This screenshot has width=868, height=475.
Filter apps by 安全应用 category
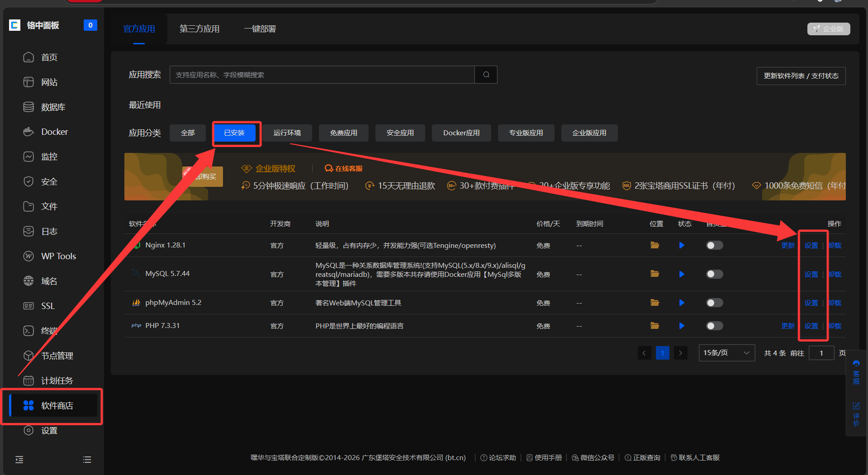[400, 133]
